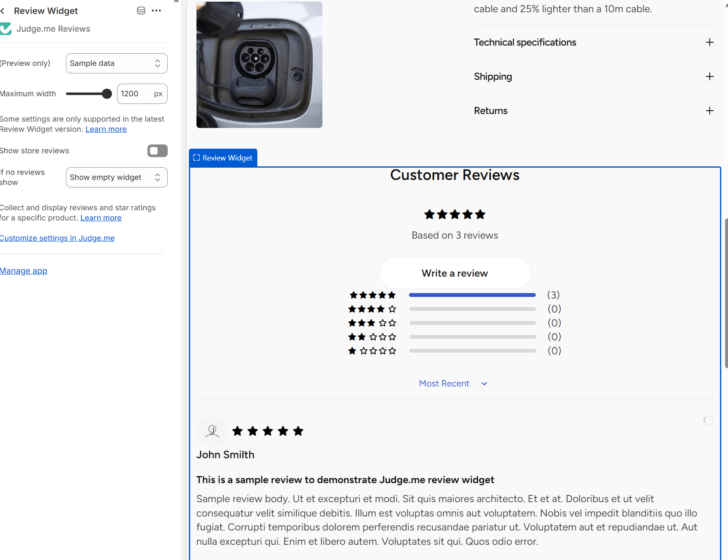Open the Show empty widget dropdown

116,177
